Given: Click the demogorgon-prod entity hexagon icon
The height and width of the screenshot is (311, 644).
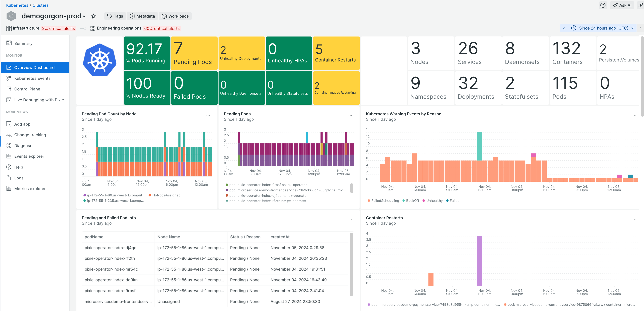Looking at the screenshot, I should coord(11,16).
